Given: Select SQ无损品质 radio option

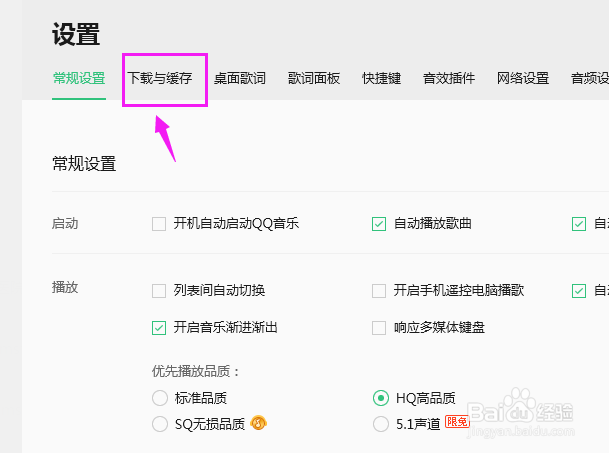Looking at the screenshot, I should (160, 424).
